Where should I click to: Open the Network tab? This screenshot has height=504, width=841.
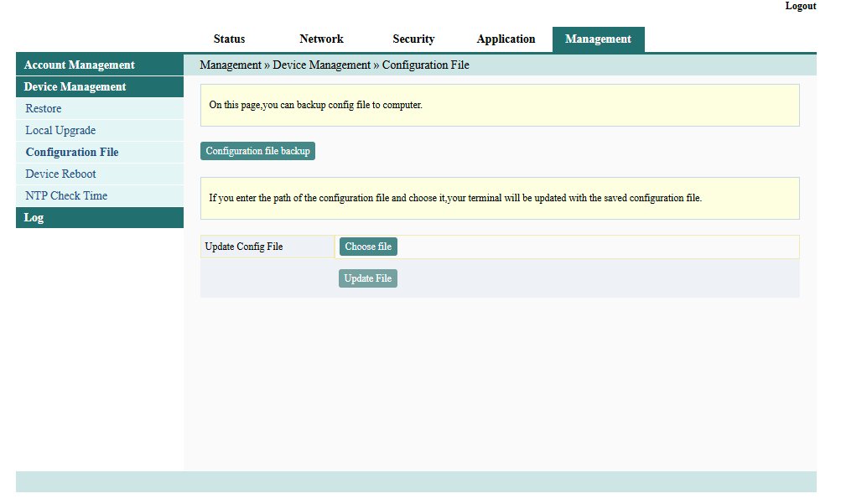(321, 39)
